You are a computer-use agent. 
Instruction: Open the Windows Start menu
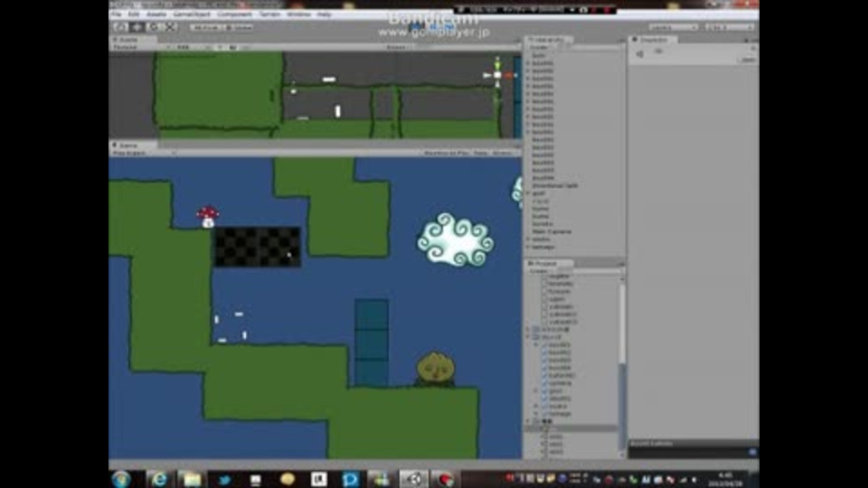click(120, 479)
